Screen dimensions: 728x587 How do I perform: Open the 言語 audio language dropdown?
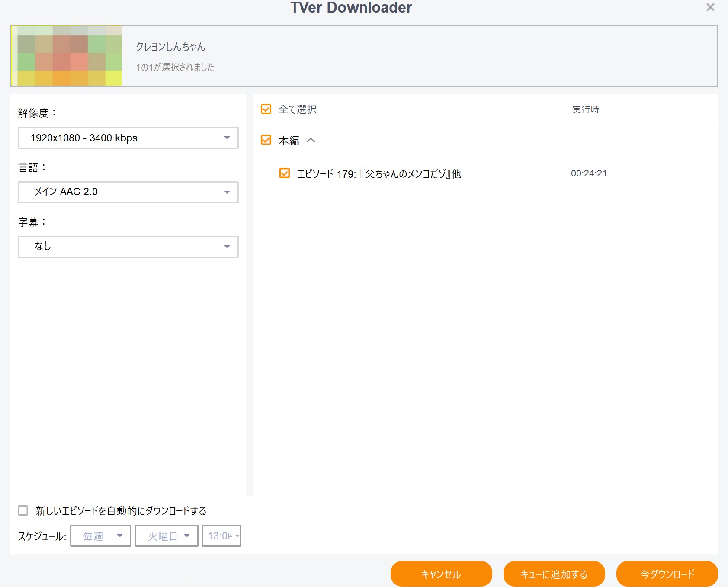(128, 192)
